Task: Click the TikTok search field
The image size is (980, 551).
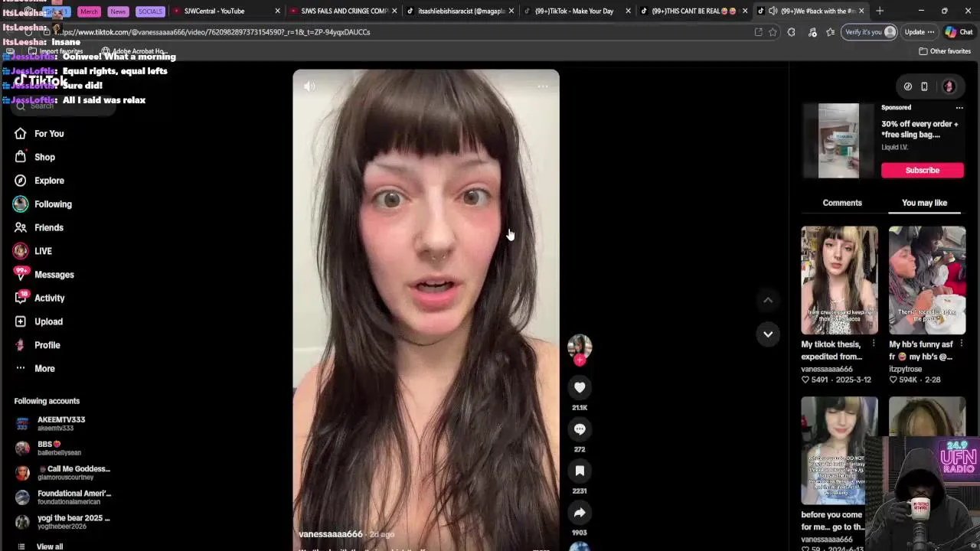Action: 65,106
